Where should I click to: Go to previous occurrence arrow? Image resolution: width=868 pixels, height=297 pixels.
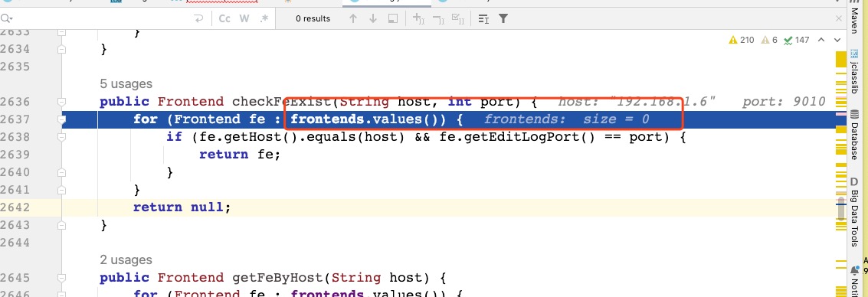tap(353, 18)
